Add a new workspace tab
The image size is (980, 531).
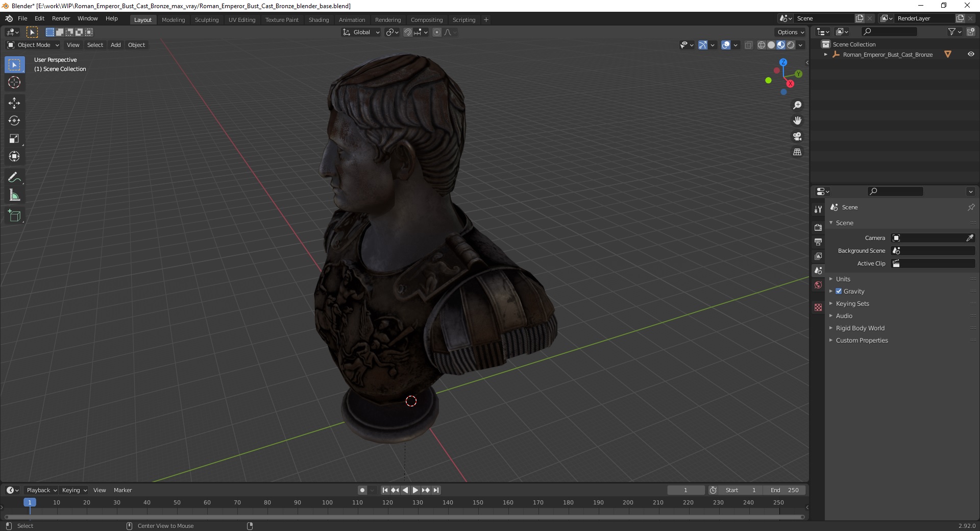486,20
